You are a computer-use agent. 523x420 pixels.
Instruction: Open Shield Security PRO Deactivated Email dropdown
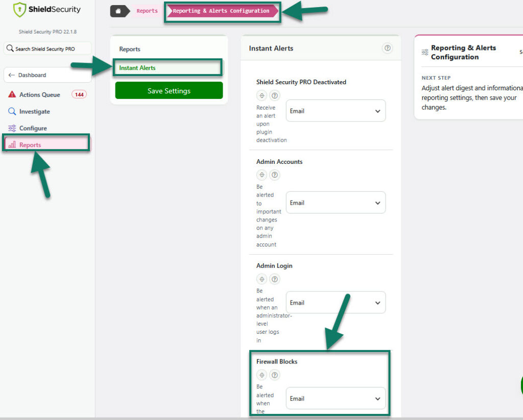click(336, 111)
